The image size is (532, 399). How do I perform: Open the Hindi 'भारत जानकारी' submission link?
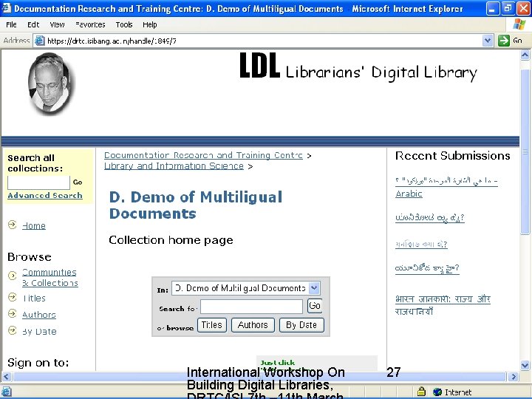443,305
